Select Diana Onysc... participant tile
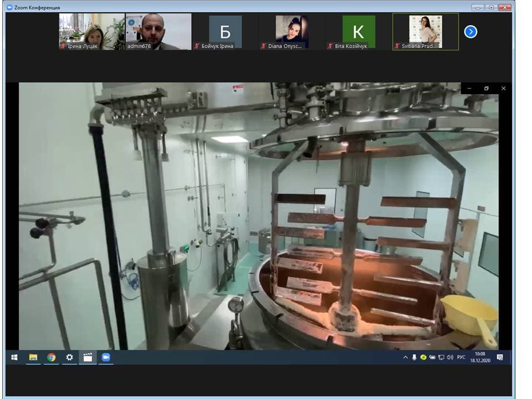Image resolution: width=532 pixels, height=399 pixels. pyautogui.click(x=291, y=32)
